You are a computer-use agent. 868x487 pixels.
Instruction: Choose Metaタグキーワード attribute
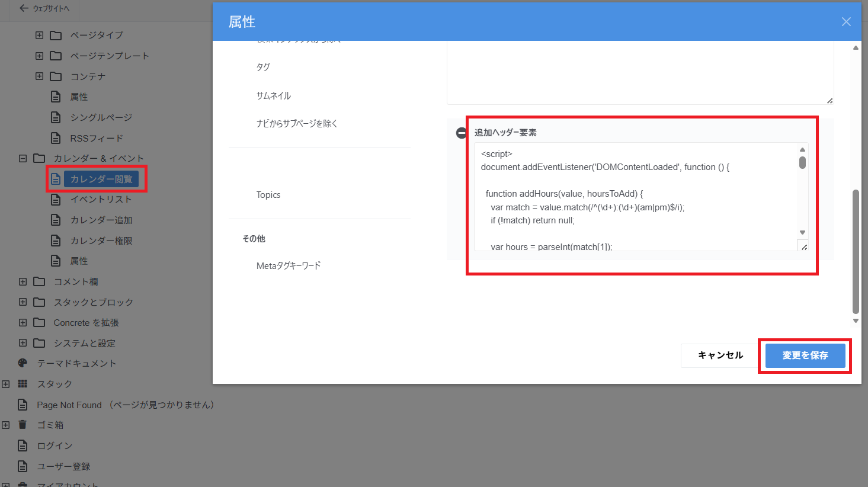tap(289, 265)
